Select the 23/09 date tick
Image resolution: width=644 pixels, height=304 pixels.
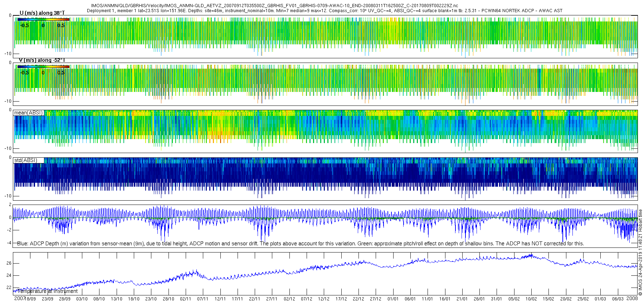click(47, 299)
